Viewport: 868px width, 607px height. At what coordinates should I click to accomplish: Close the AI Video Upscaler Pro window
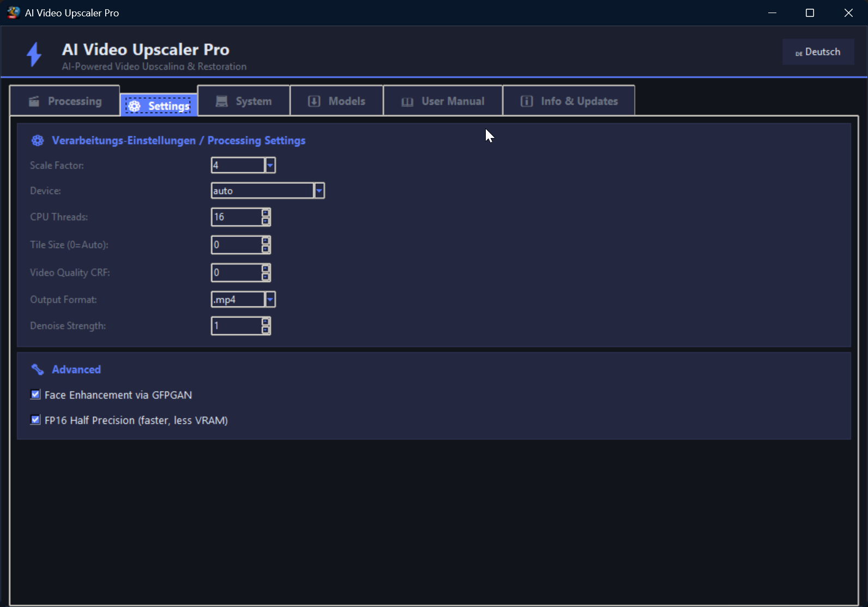coord(848,13)
